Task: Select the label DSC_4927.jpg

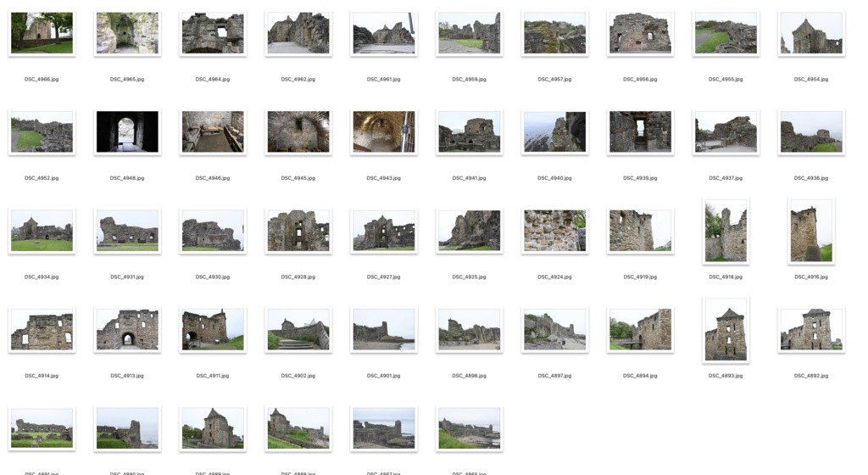Action: click(384, 277)
